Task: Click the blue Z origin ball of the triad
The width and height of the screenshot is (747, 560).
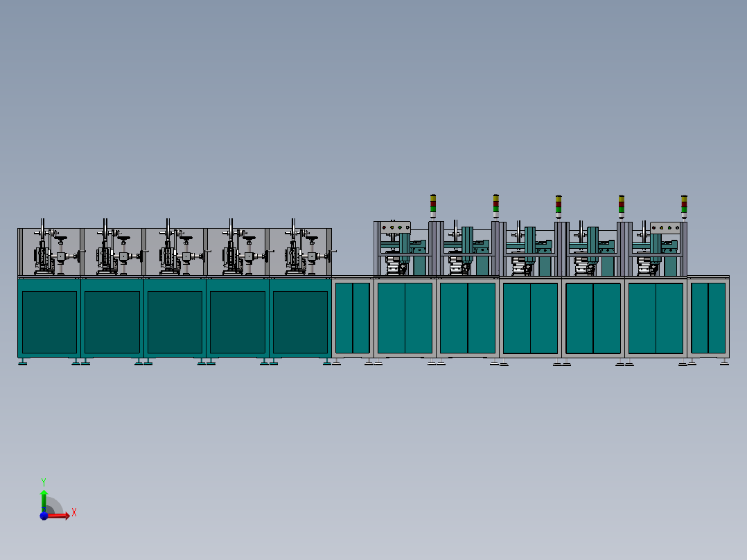Action: [x=44, y=516]
